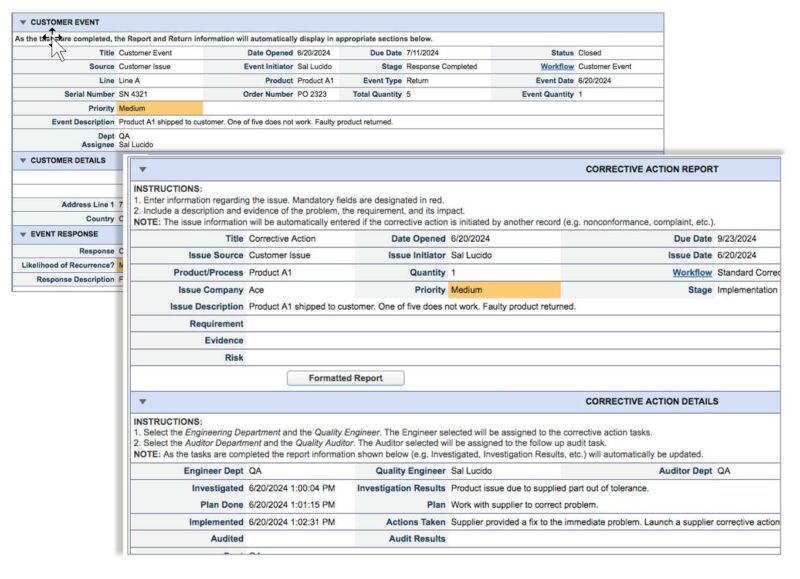Click the Total Quantity value '5'
Viewport: 800px width, 579px height.
[x=409, y=94]
